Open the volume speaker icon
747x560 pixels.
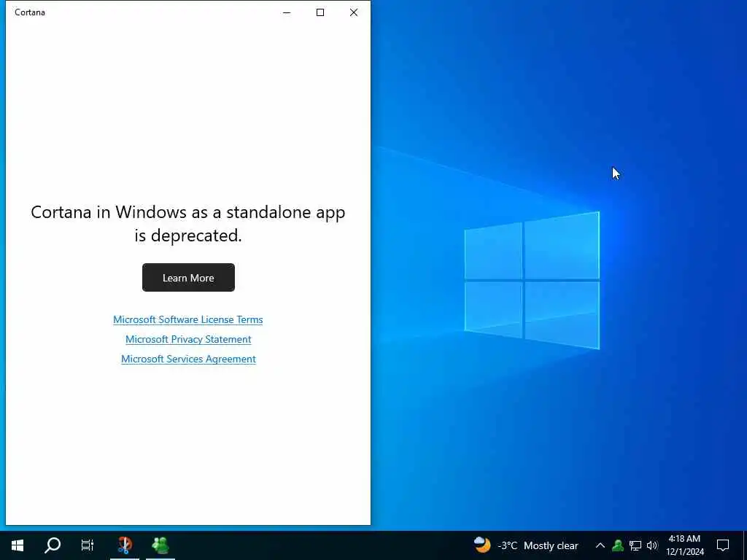tap(651, 545)
